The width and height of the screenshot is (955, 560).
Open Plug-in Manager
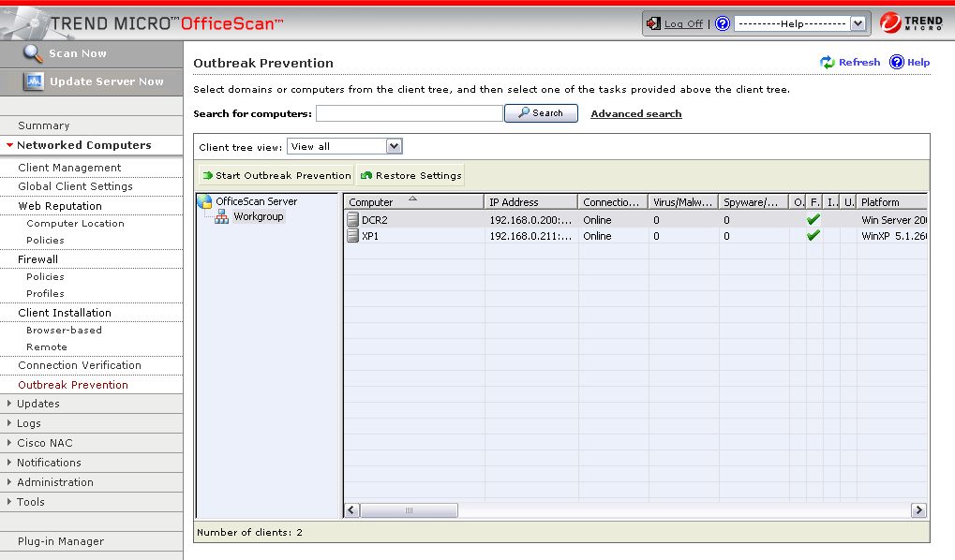[61, 541]
